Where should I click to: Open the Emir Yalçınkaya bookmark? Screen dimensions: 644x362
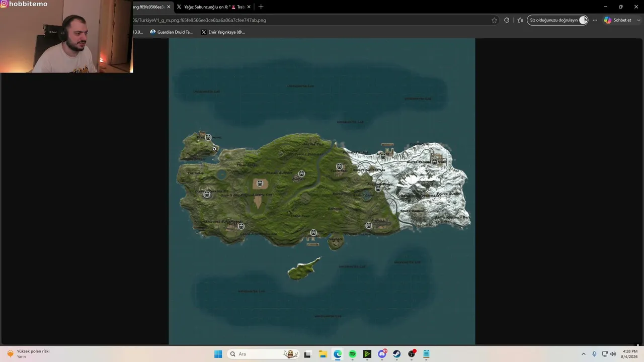223,32
